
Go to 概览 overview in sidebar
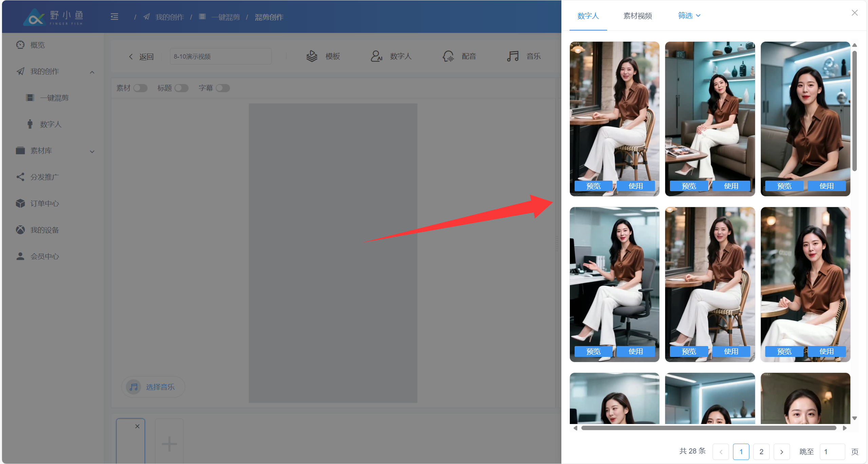[x=37, y=45]
